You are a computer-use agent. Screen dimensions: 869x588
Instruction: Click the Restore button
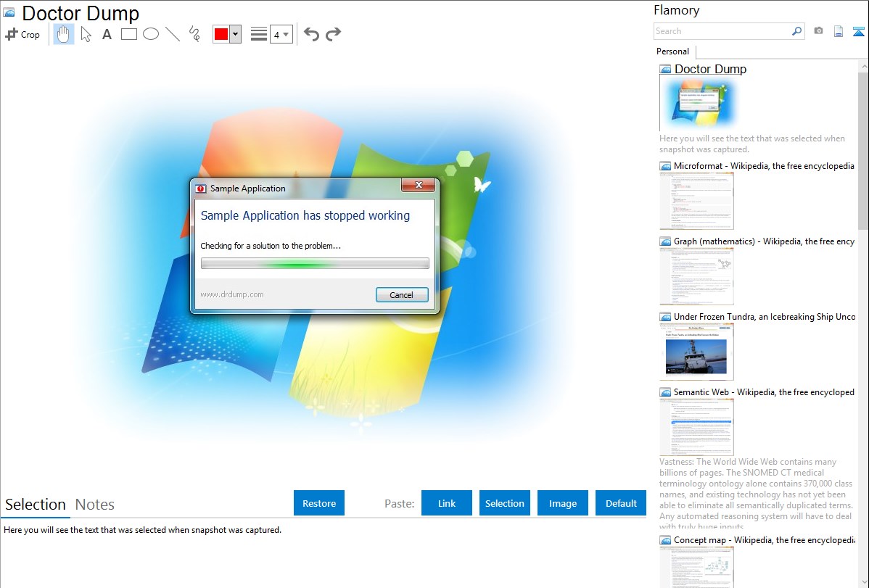pos(319,503)
